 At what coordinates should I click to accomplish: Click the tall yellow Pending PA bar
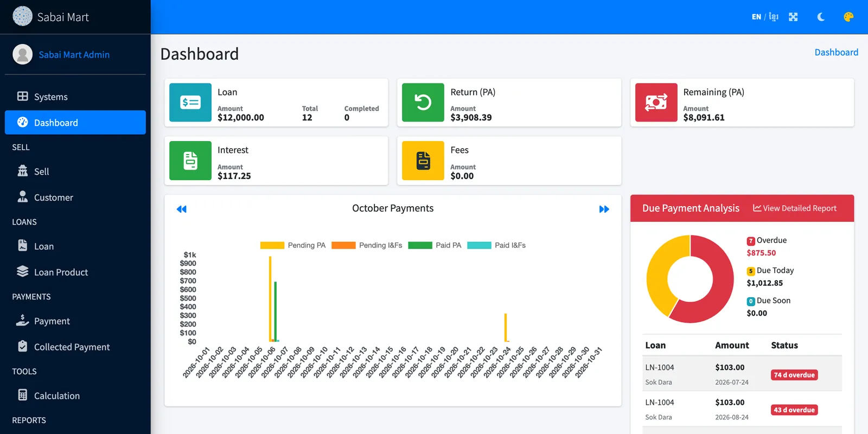(270, 299)
